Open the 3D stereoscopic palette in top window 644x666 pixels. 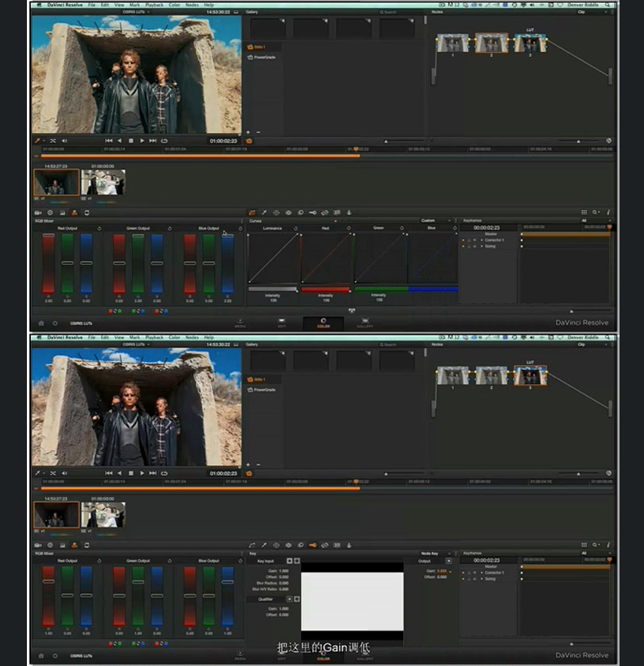[x=337, y=213]
